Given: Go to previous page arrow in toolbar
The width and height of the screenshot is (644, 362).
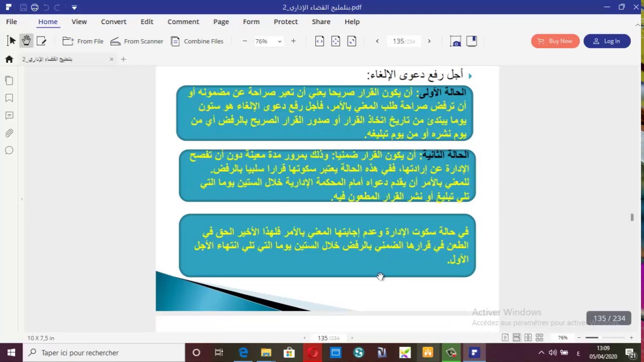Looking at the screenshot, I should click(x=377, y=41).
